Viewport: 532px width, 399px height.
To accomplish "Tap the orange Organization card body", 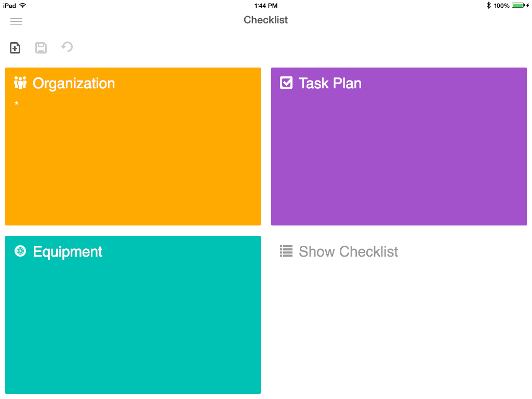I will coord(133,166).
